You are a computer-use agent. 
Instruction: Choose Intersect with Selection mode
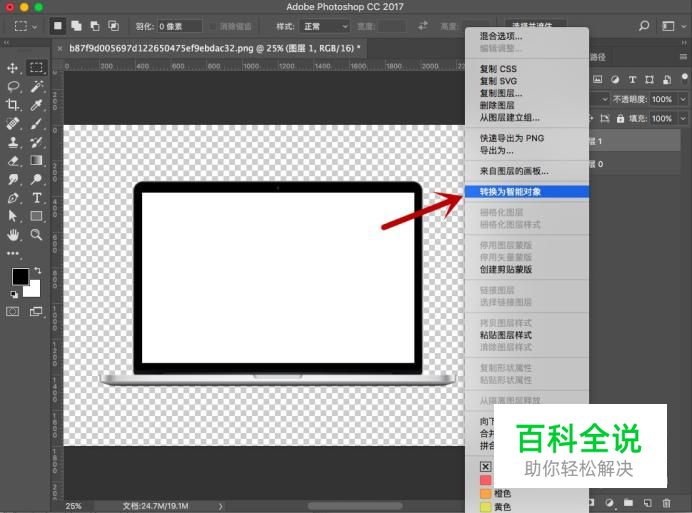tap(113, 26)
